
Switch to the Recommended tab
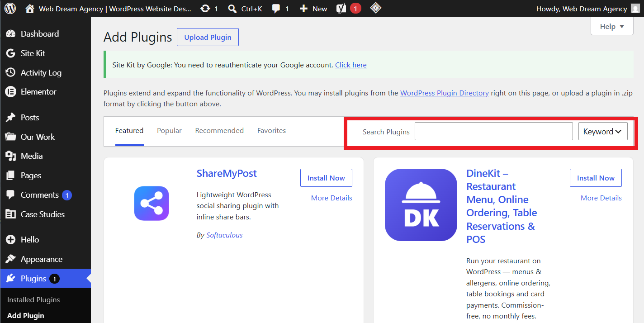[x=219, y=131]
